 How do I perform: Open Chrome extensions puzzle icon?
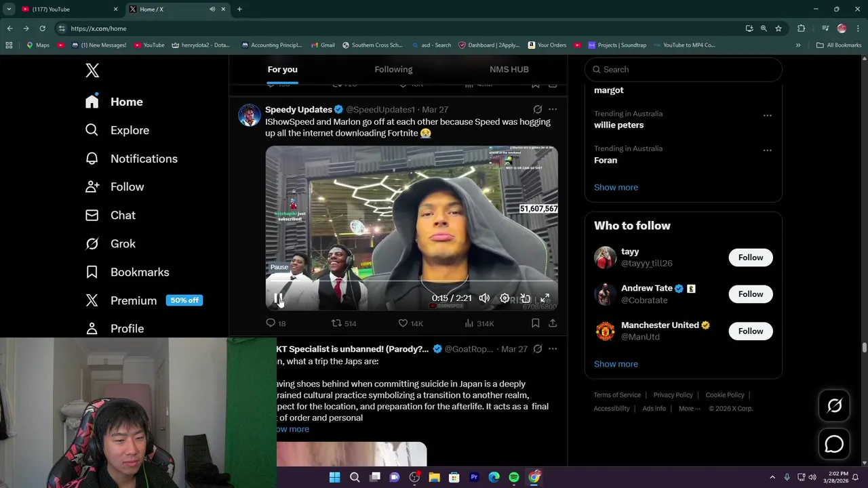tap(801, 28)
